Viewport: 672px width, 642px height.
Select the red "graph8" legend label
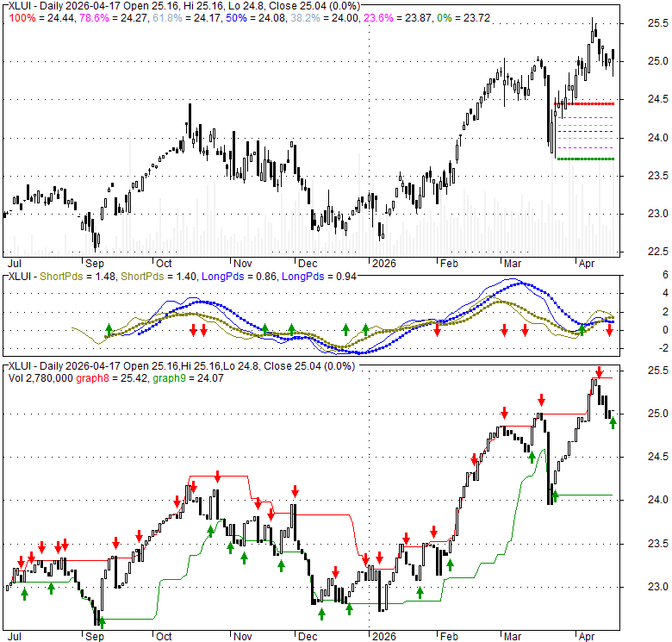92,378
